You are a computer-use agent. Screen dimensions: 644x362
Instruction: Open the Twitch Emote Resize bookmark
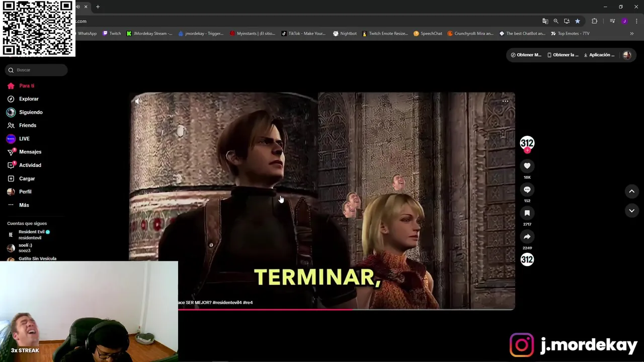coord(385,34)
